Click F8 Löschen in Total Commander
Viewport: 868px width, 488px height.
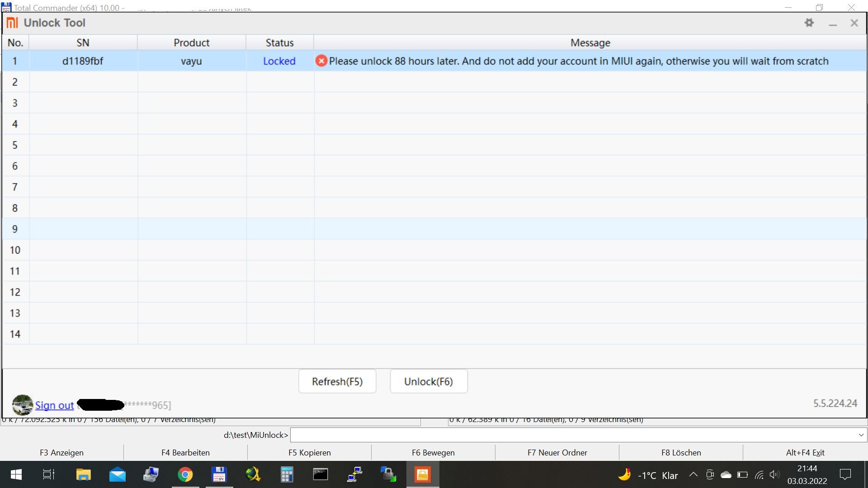coord(681,452)
